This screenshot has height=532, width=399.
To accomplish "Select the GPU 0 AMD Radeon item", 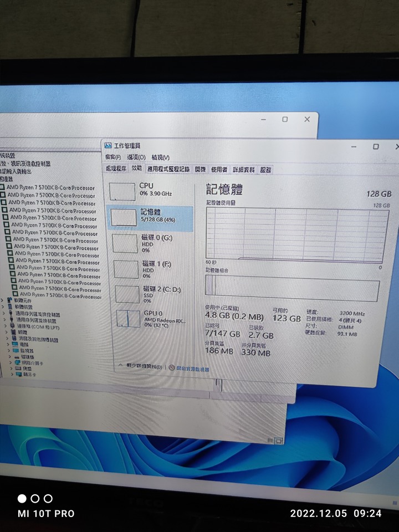I will (155, 319).
